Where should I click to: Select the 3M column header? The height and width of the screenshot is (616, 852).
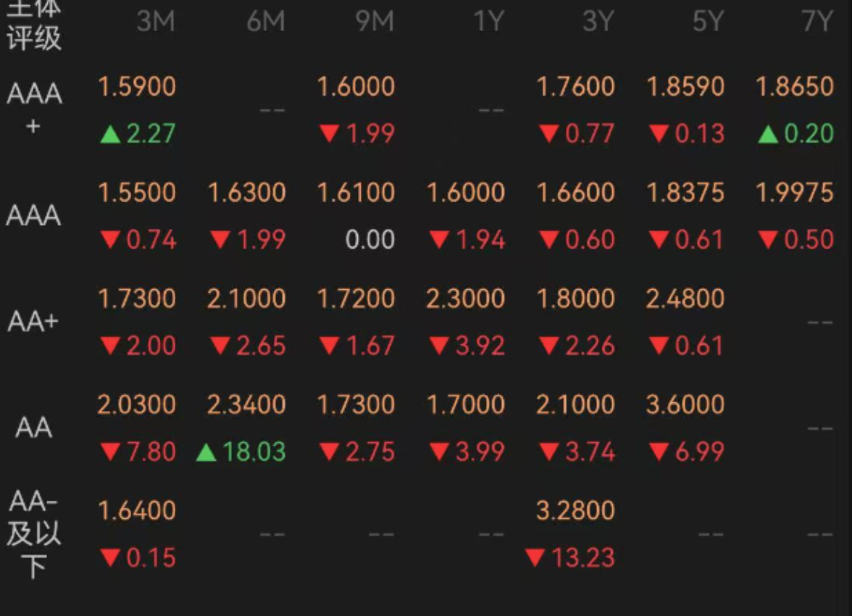pyautogui.click(x=156, y=22)
